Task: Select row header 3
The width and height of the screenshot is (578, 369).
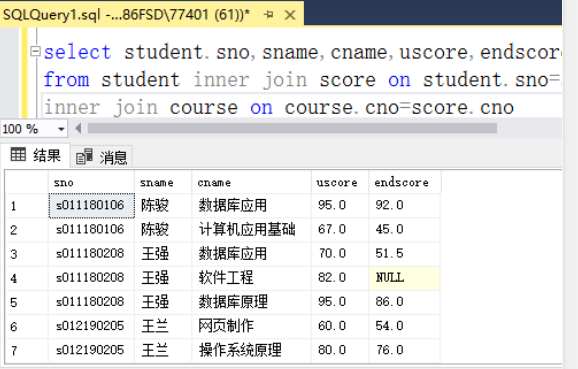Action: (27, 254)
